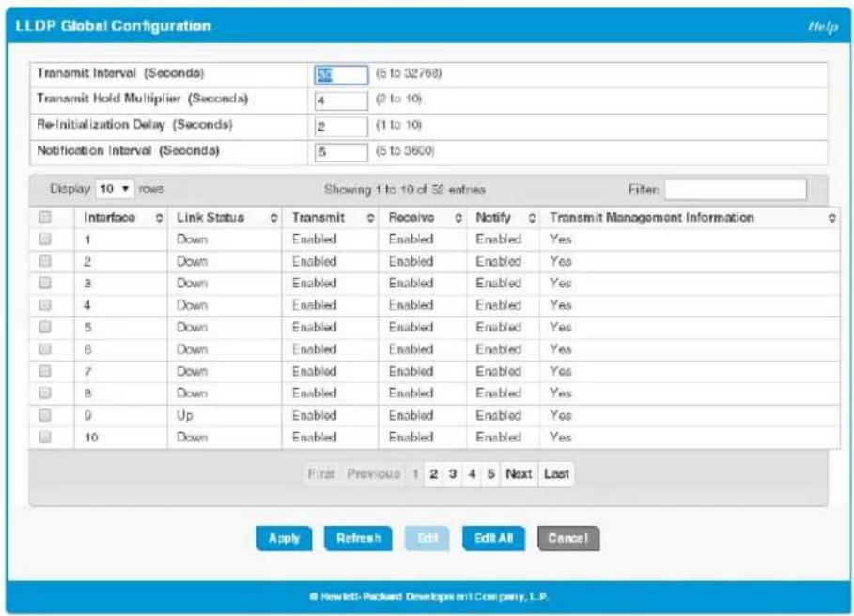Check the box for interface 4
The width and height of the screenshot is (854, 616).
click(x=45, y=305)
